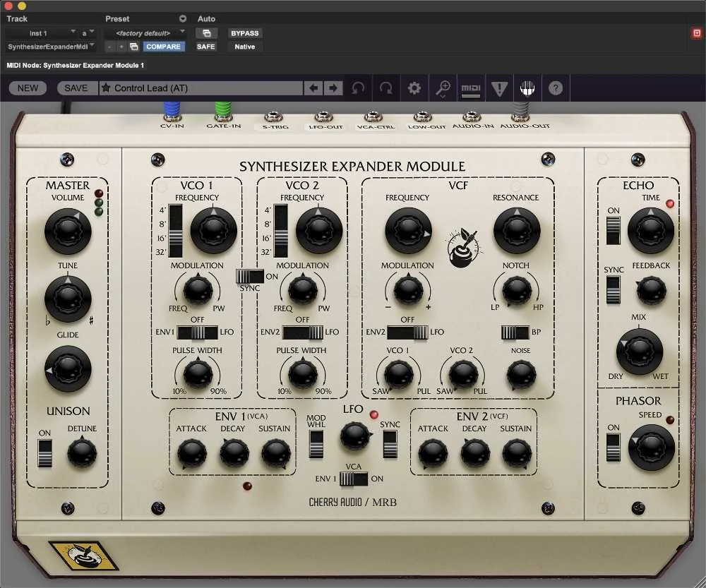Click the S-TRIG jack
Viewport: 706px width, 588px height.
(x=274, y=118)
